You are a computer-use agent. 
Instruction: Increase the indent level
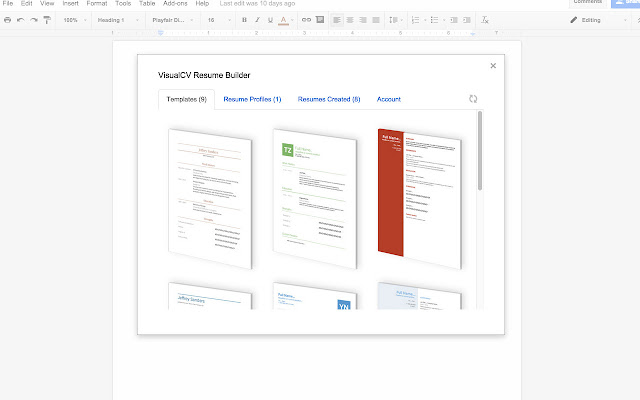point(467,20)
